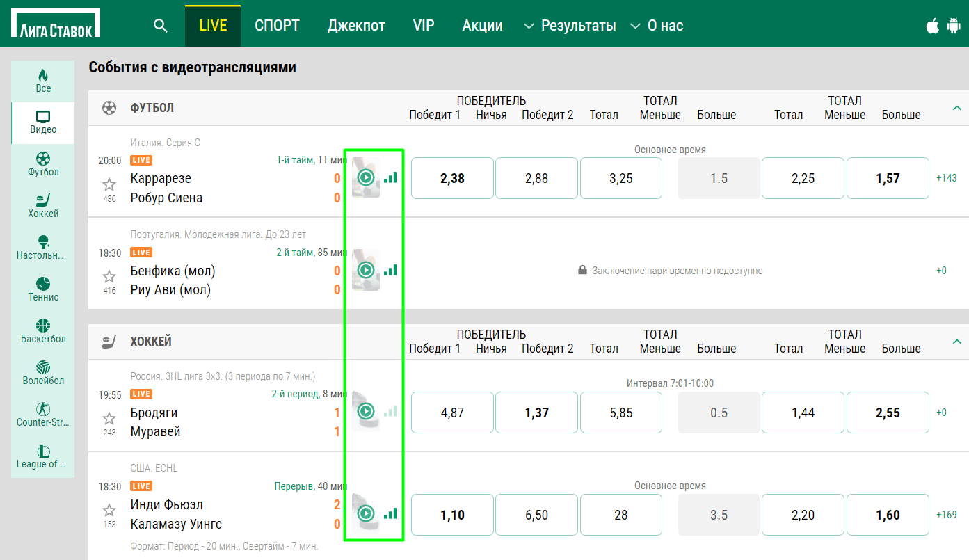Add Бродяги match to favorites star
The width and height of the screenshot is (969, 560).
pos(109,418)
